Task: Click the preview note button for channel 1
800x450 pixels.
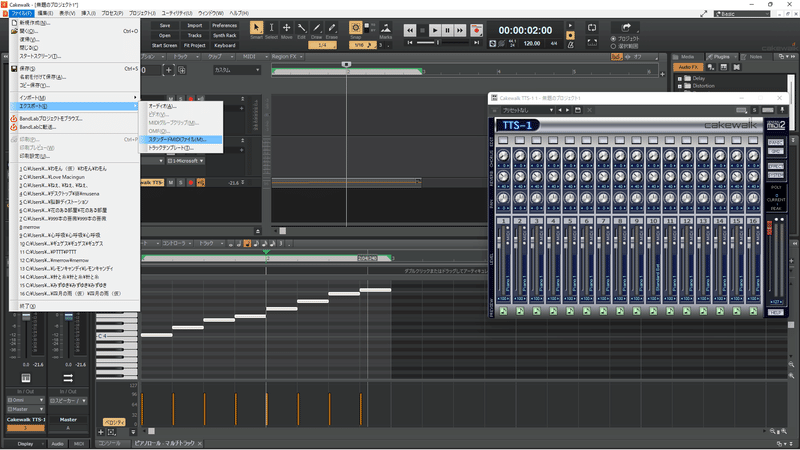Action: click(x=504, y=311)
